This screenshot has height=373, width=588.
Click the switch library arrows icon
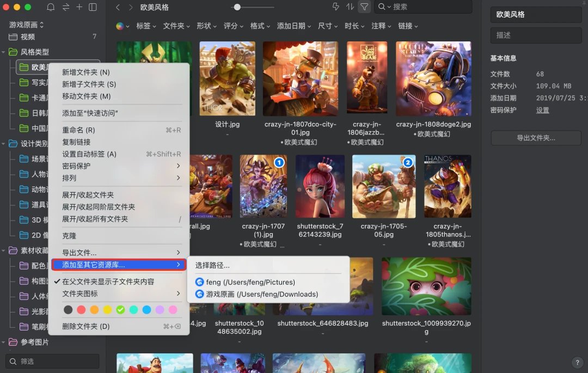66,7
